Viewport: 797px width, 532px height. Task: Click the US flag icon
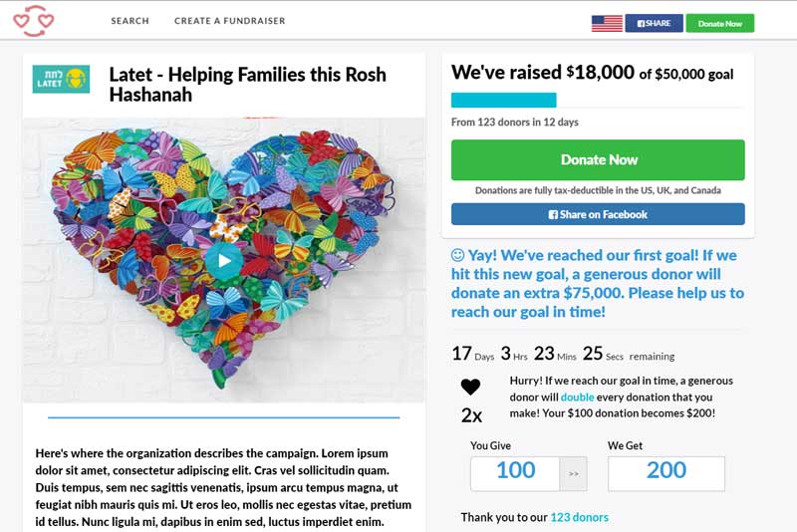[x=607, y=23]
